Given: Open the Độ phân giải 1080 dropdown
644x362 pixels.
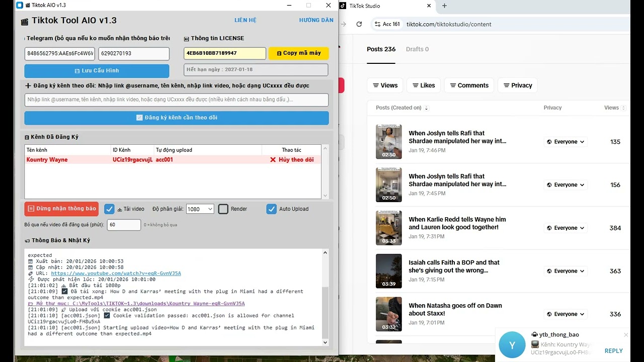Looking at the screenshot, I should [x=200, y=209].
